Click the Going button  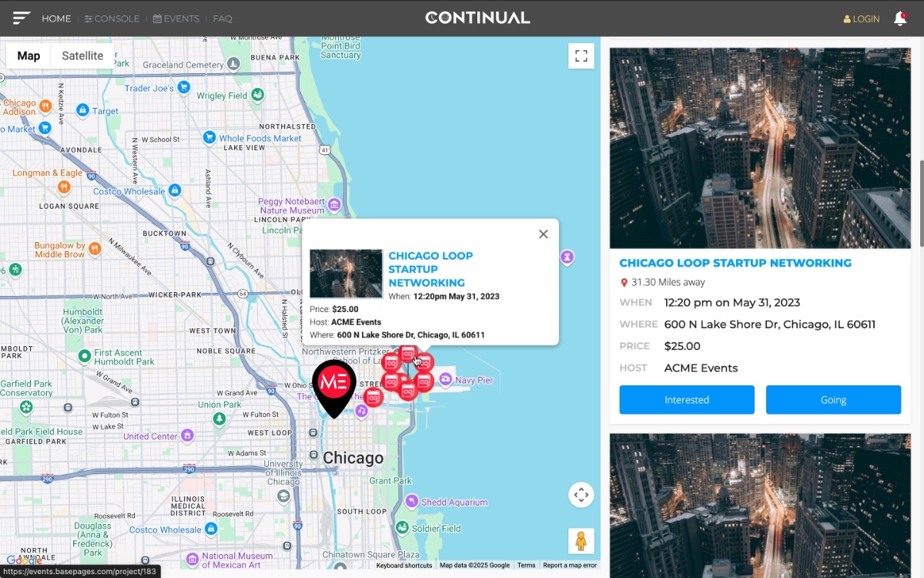click(x=833, y=400)
